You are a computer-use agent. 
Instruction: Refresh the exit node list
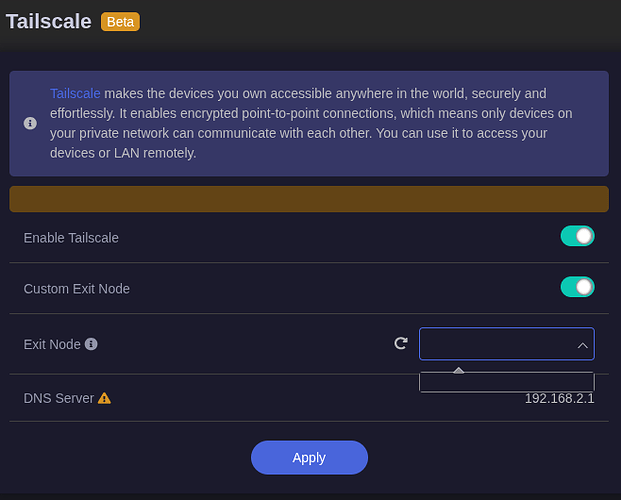coord(401,343)
